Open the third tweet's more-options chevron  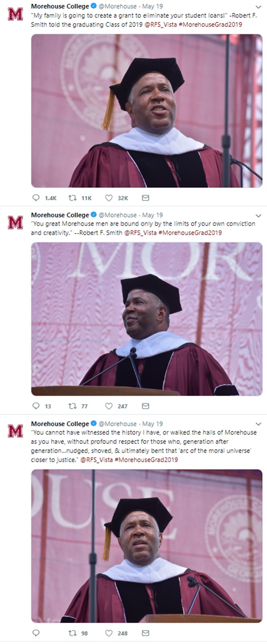[259, 424]
